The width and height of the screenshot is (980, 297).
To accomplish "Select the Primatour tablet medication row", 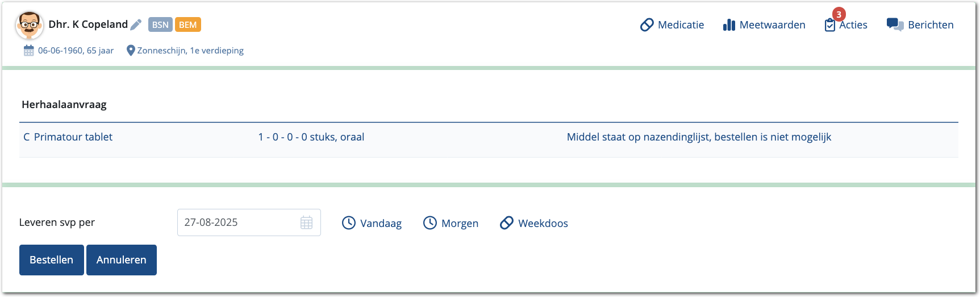I will (73, 137).
